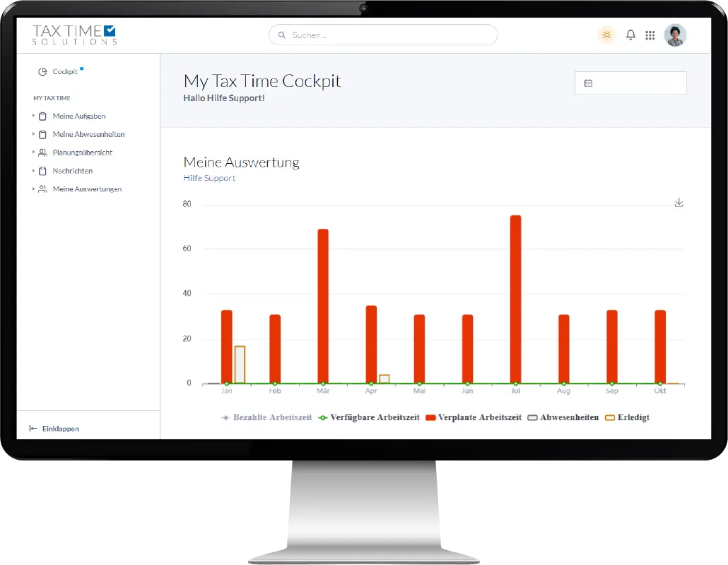Expand the Meine Auswertungen arrow
728x565 pixels.
coord(33,189)
